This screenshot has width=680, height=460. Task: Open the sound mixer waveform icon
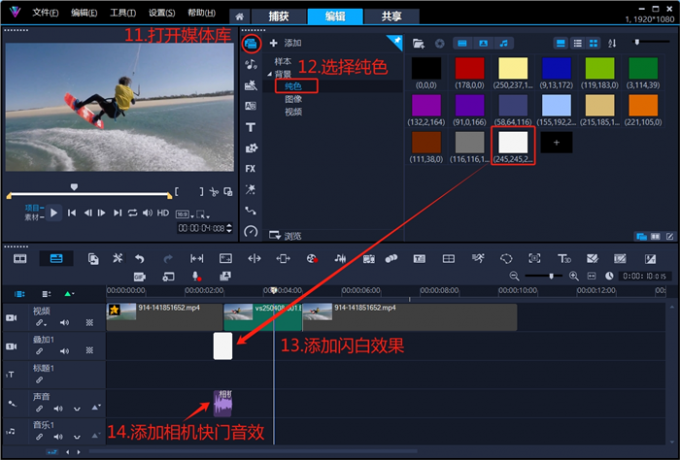[x=340, y=259]
